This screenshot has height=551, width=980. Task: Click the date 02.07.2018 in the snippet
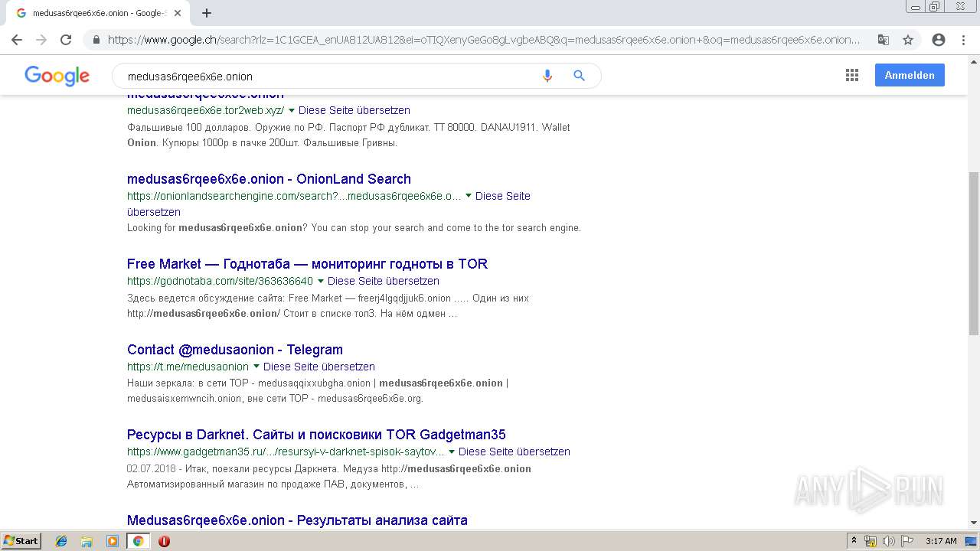[151, 468]
